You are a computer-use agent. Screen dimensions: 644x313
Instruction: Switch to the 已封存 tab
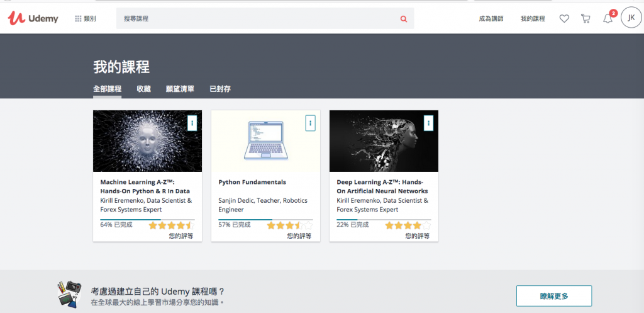click(x=220, y=89)
